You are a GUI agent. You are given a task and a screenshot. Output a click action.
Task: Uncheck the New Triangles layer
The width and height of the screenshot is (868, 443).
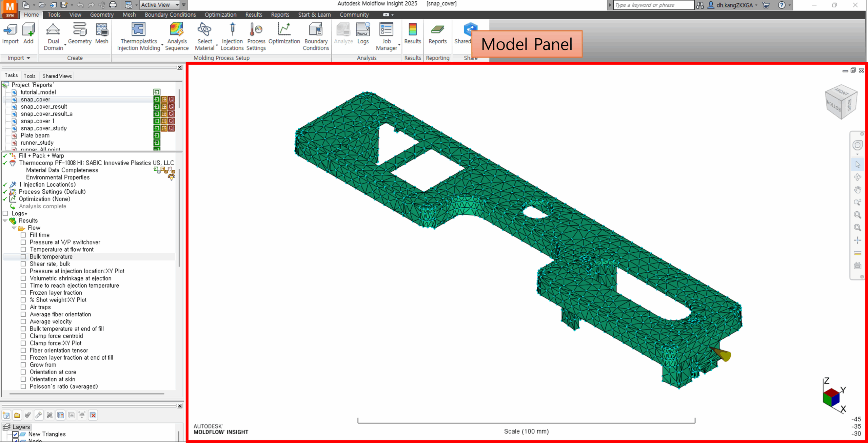point(15,434)
